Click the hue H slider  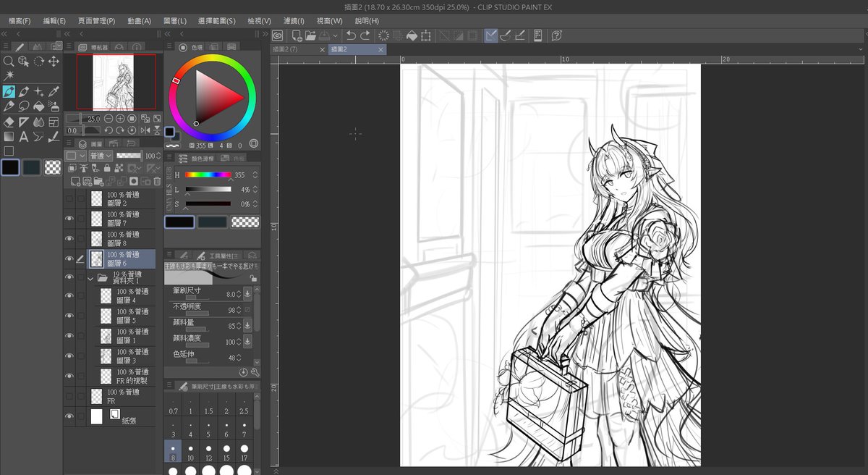[208, 175]
